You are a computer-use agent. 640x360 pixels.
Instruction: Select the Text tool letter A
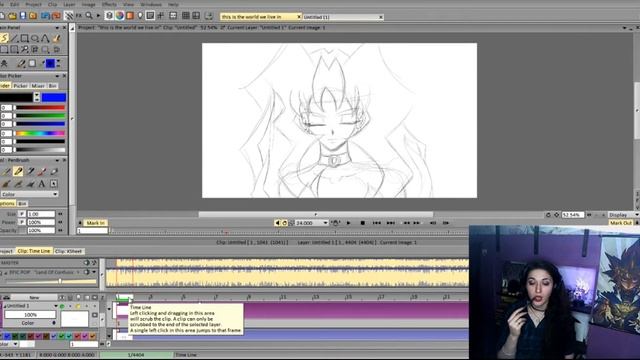click(x=42, y=184)
